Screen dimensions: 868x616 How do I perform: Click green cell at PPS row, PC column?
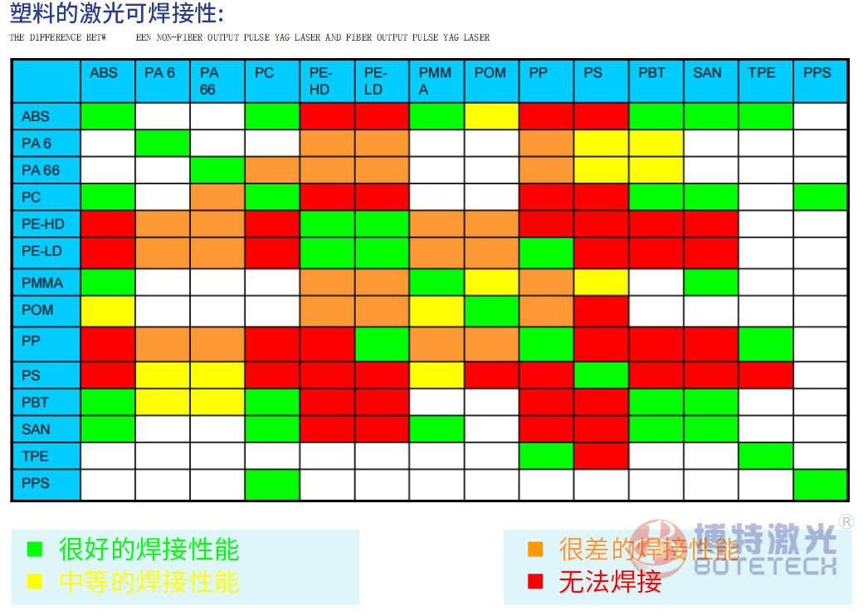[272, 485]
